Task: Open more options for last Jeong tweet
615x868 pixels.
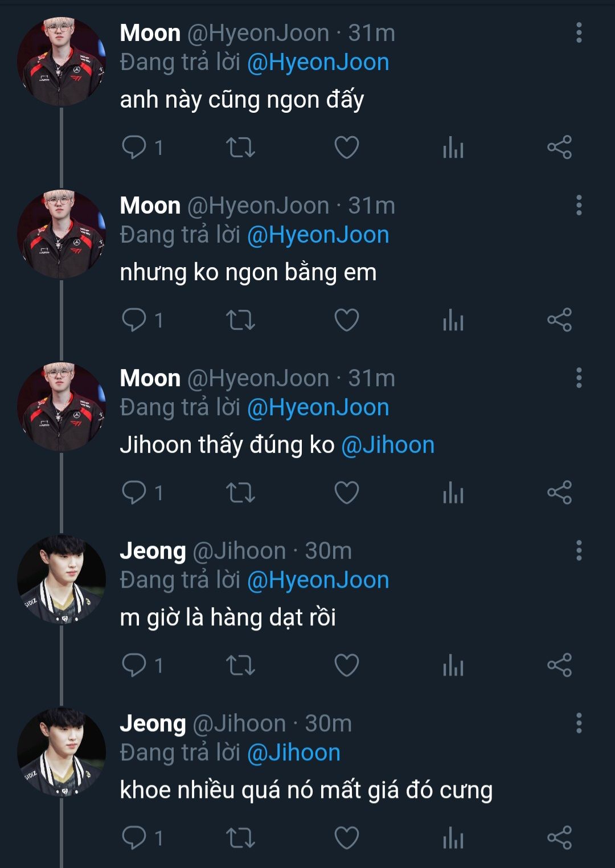Action: coord(579,723)
